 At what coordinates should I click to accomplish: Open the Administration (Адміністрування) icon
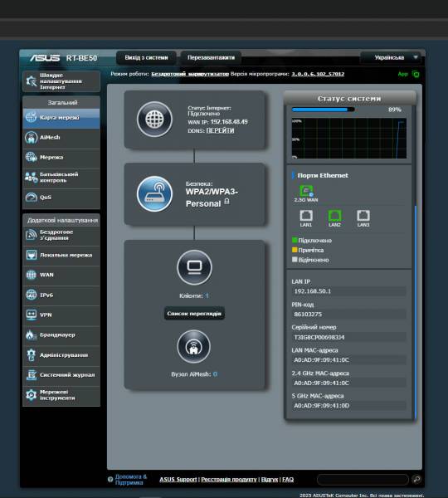[x=32, y=354]
